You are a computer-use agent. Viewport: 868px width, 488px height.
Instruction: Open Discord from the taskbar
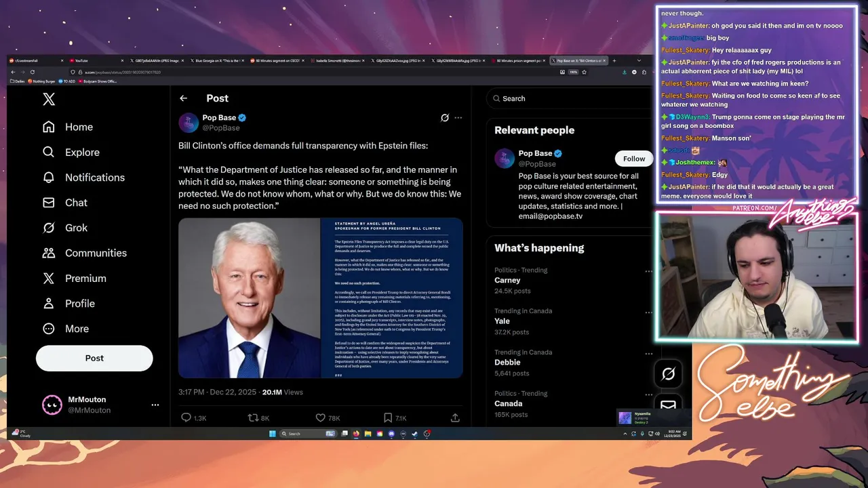[x=391, y=434]
